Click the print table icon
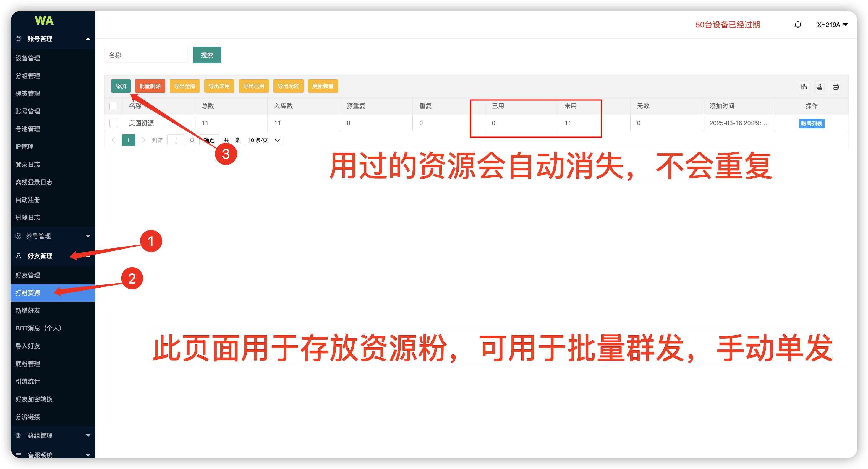This screenshot has width=868, height=469. (835, 87)
